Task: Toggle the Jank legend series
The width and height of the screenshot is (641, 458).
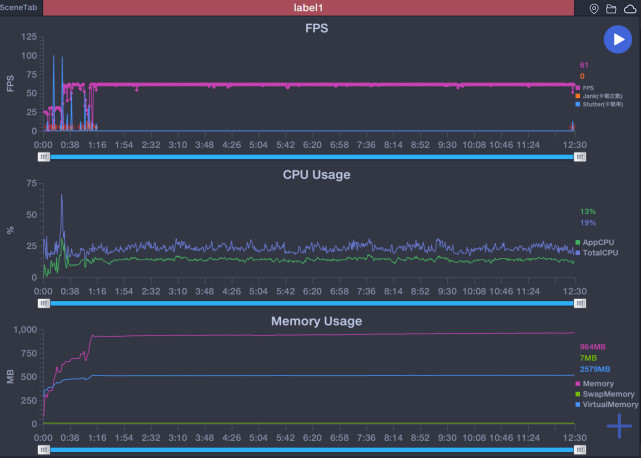Action: (x=599, y=96)
